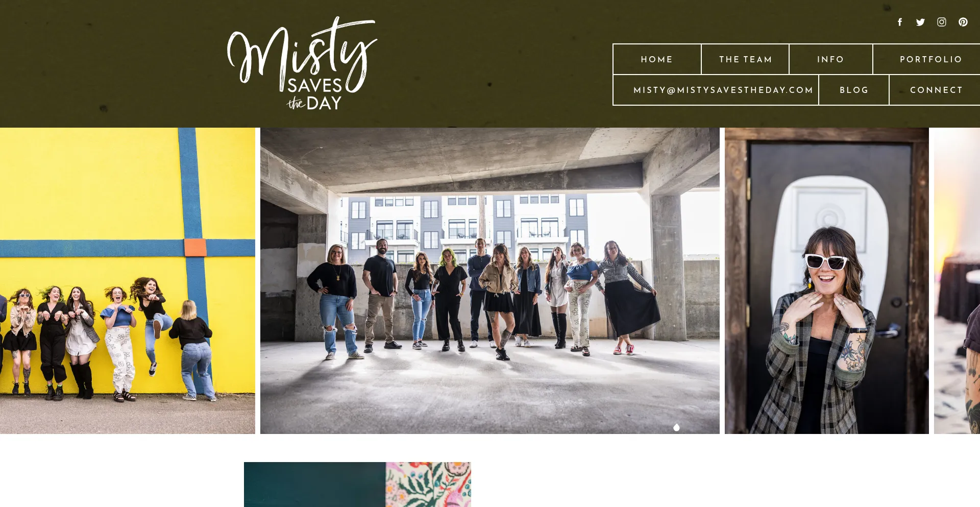This screenshot has width=980, height=507.
Task: Open the Blog menu item
Action: tap(854, 90)
